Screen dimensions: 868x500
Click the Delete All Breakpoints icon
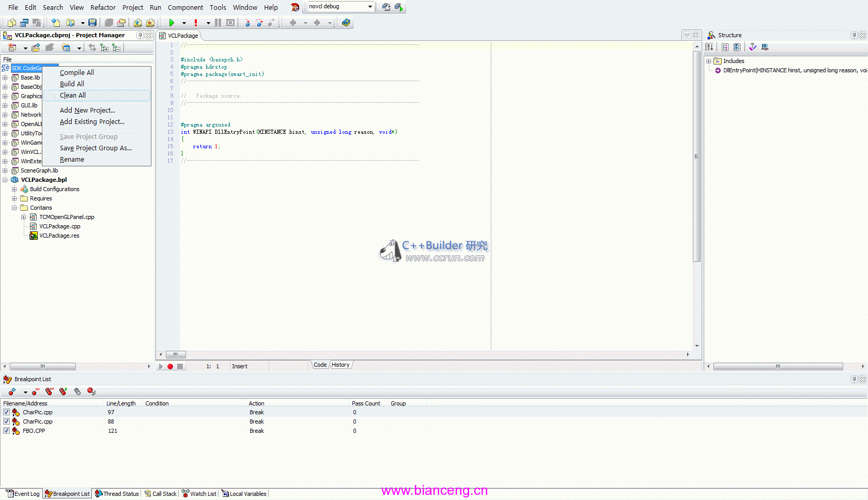(49, 392)
